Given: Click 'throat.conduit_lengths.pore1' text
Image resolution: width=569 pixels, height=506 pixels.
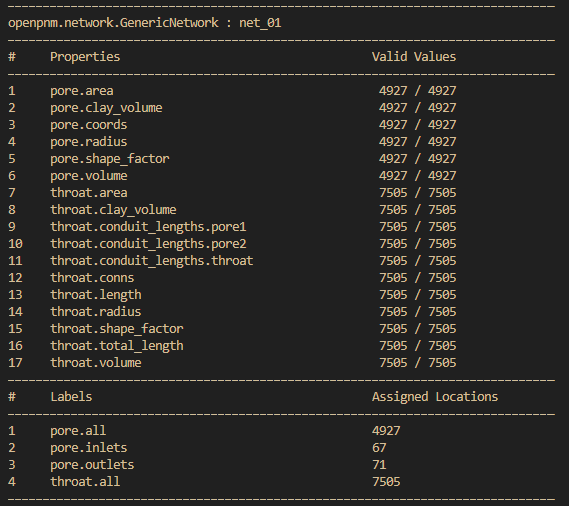Looking at the screenshot, I should pos(148,227).
